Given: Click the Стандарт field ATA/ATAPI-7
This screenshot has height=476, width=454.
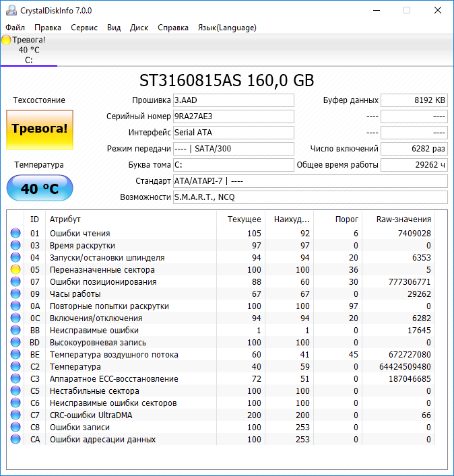Looking at the screenshot, I should click(x=311, y=181).
